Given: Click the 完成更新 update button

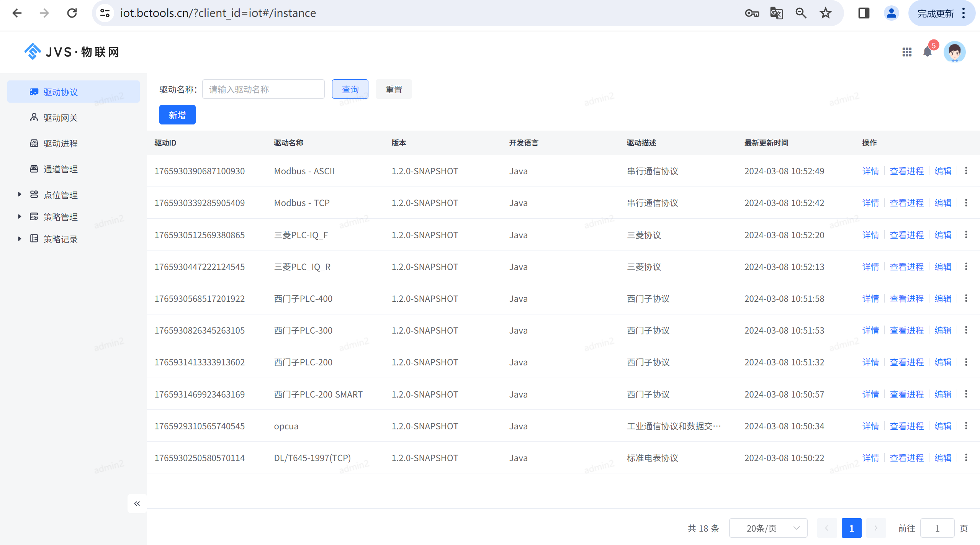Looking at the screenshot, I should pyautogui.click(x=941, y=13).
